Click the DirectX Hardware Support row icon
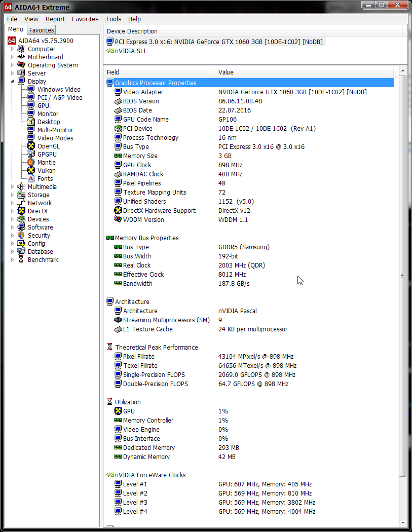The image size is (412, 532). pyautogui.click(x=118, y=210)
